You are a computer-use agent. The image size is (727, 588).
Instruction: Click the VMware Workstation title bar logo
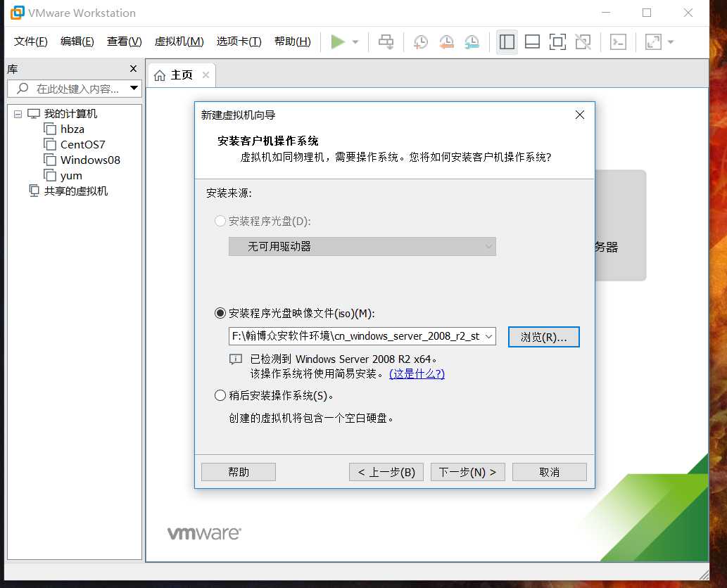[17, 13]
